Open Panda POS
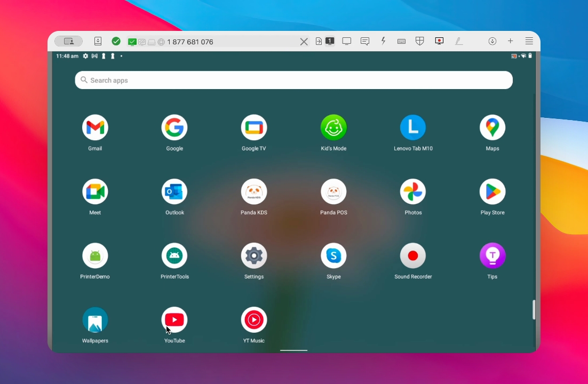Image resolution: width=588 pixels, height=384 pixels. coord(333,191)
